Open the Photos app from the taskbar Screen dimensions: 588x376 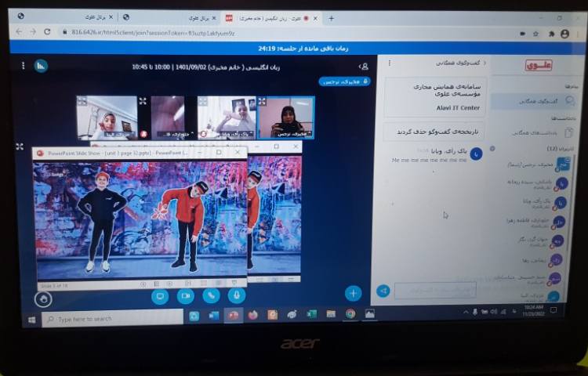click(x=370, y=314)
